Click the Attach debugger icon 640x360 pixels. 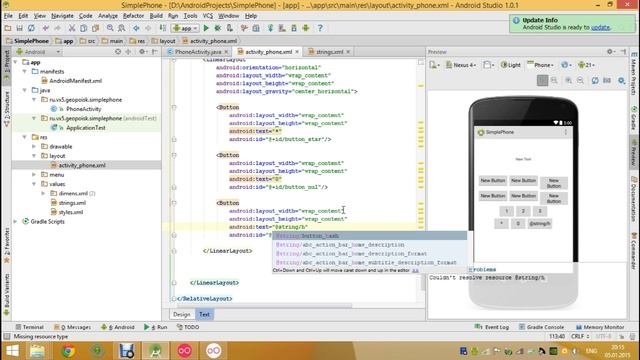pos(230,28)
